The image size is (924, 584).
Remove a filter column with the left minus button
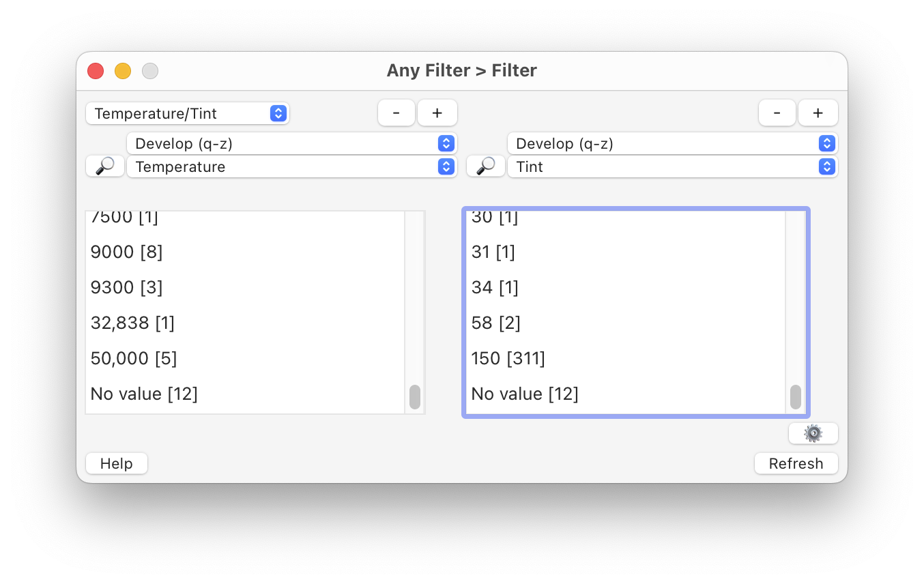tap(396, 113)
